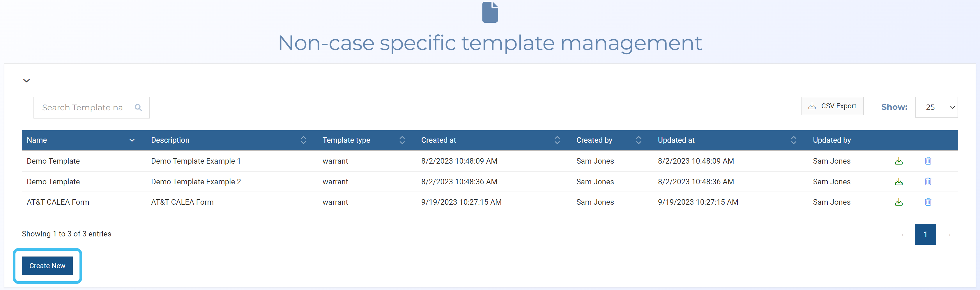
Task: Open the Show entries count dropdown
Action: click(936, 107)
